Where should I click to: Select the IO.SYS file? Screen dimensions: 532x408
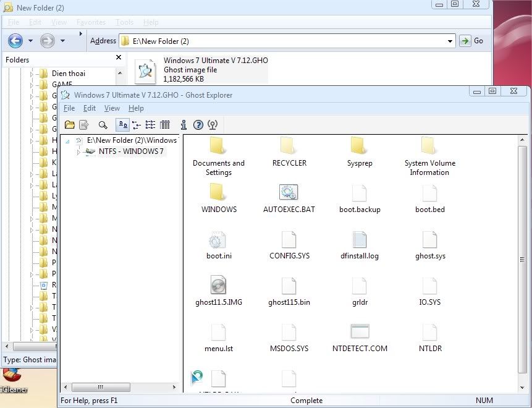pos(430,291)
